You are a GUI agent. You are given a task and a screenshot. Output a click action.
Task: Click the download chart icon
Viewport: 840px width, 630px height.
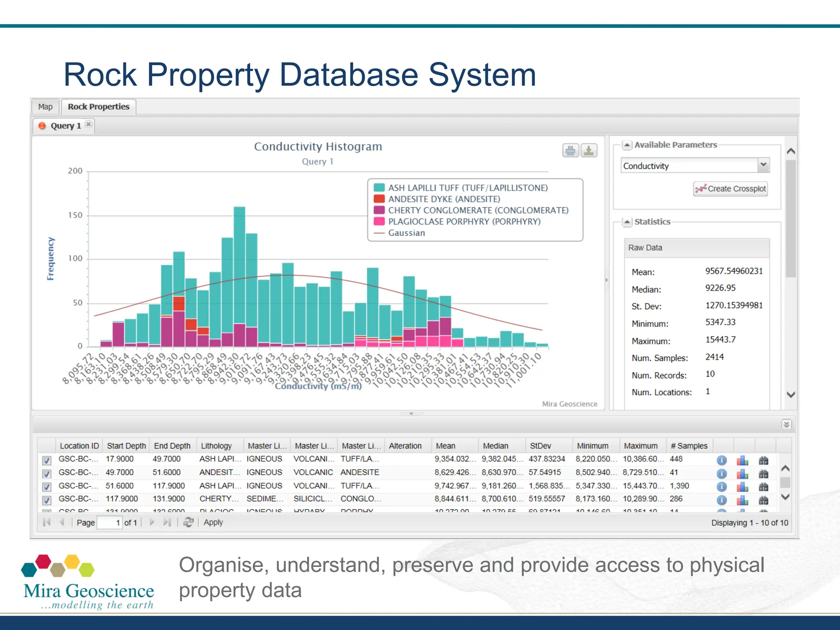[589, 151]
